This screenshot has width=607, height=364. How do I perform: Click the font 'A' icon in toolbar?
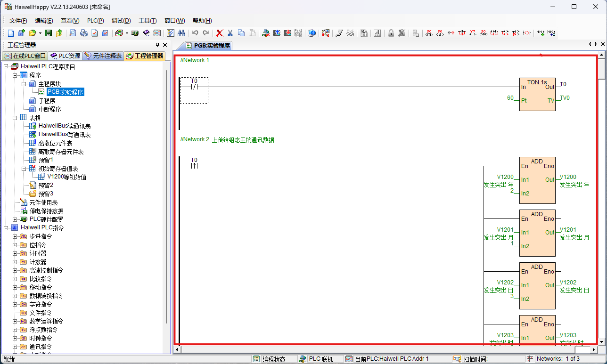[x=377, y=33]
